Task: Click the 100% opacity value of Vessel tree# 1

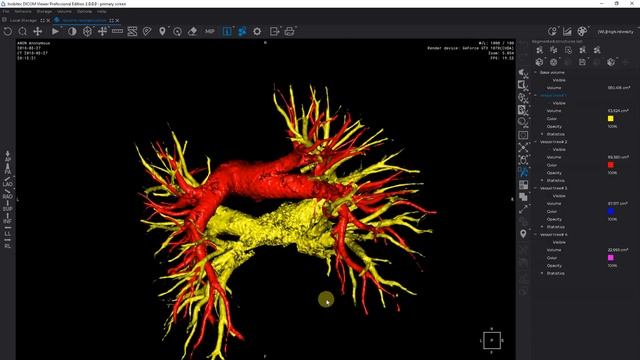Action: click(x=612, y=127)
